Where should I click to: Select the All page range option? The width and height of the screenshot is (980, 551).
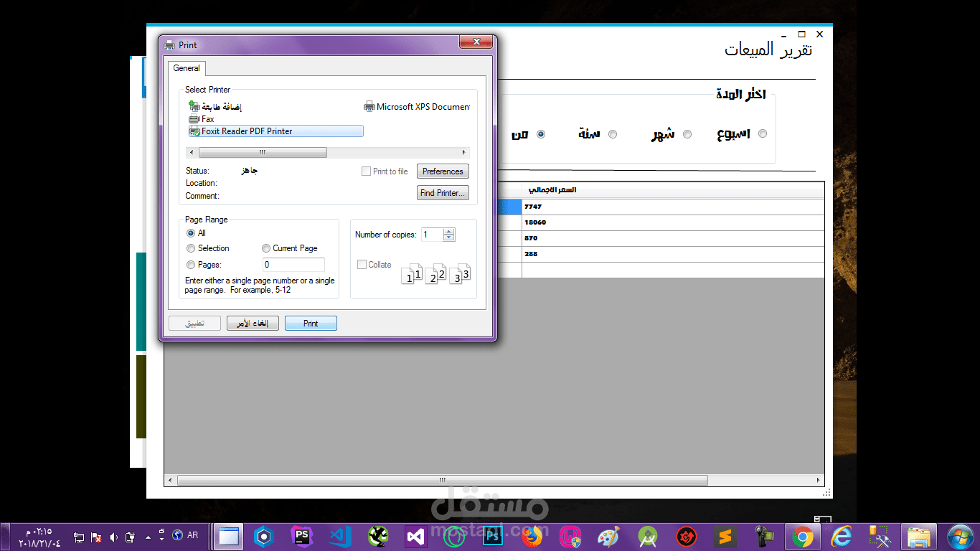(191, 233)
